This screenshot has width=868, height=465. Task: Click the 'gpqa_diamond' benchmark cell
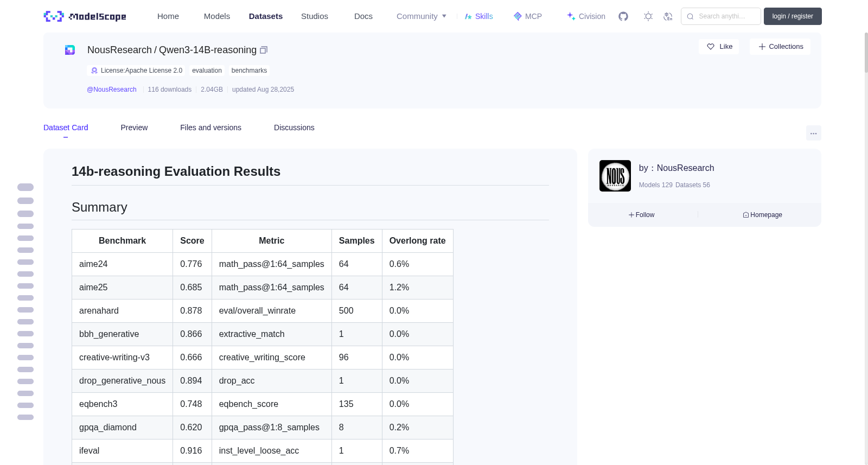(122, 428)
